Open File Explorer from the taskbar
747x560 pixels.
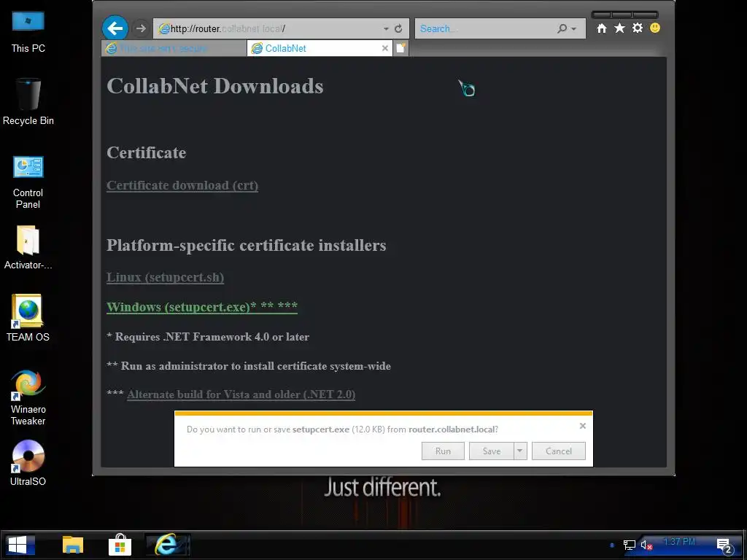73,545
